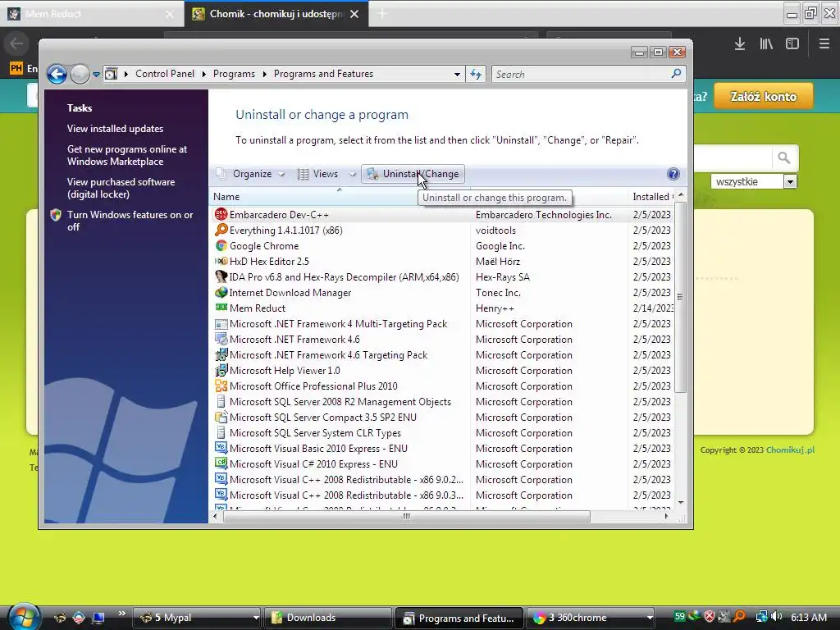This screenshot has height=630, width=840.
Task: Expand the Views dropdown arrow
Action: tap(352, 174)
